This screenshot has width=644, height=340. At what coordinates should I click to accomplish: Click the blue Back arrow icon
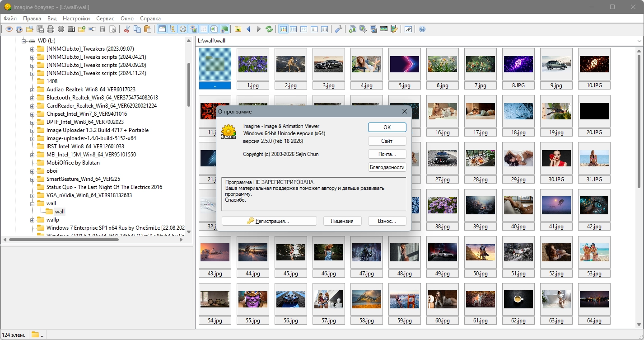(x=248, y=29)
